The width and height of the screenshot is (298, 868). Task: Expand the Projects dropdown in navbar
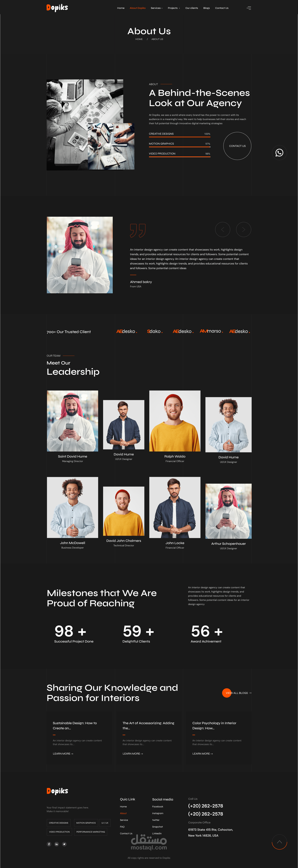click(174, 8)
